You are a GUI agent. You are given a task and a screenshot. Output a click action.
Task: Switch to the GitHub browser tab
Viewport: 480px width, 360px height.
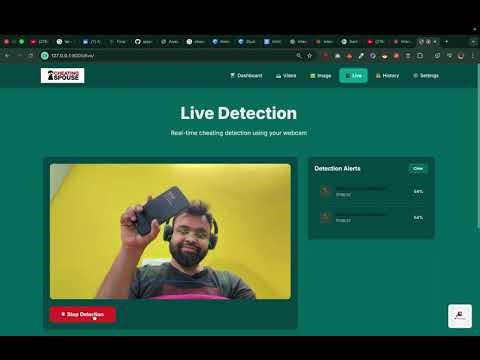coord(143,42)
